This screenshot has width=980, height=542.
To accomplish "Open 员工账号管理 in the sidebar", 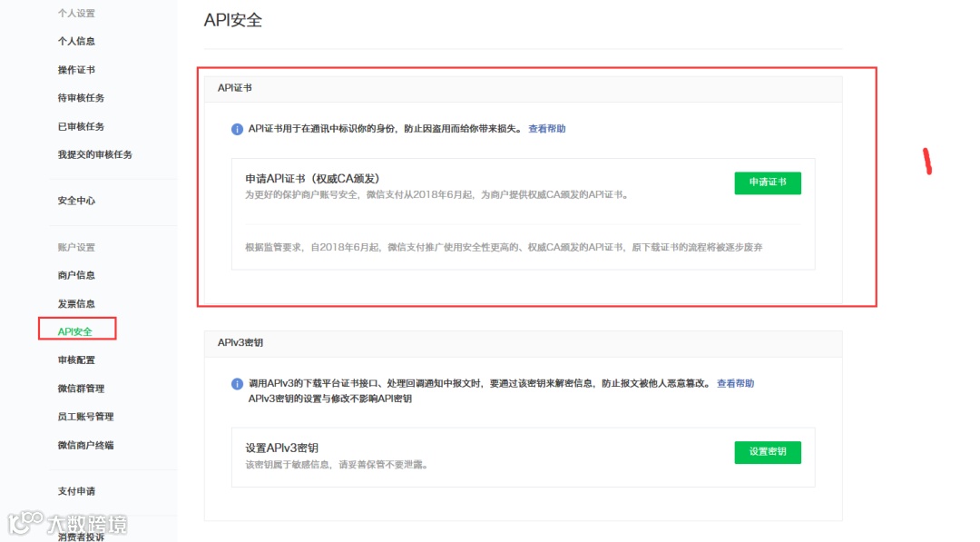I will [85, 417].
